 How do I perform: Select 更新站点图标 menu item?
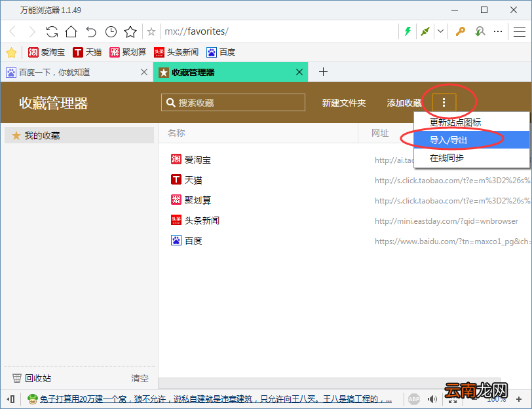point(471,122)
